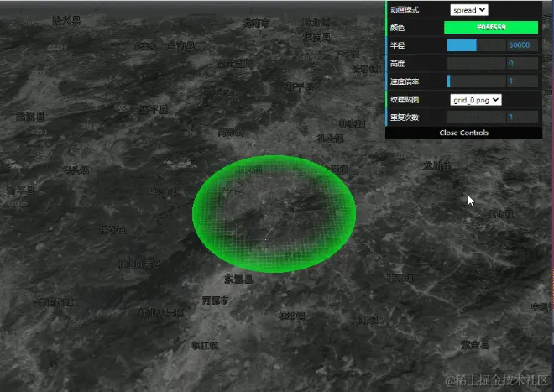Viewport: 554px width, 392px height.
Task: Click the #05f559 green color field
Action: [x=491, y=27]
